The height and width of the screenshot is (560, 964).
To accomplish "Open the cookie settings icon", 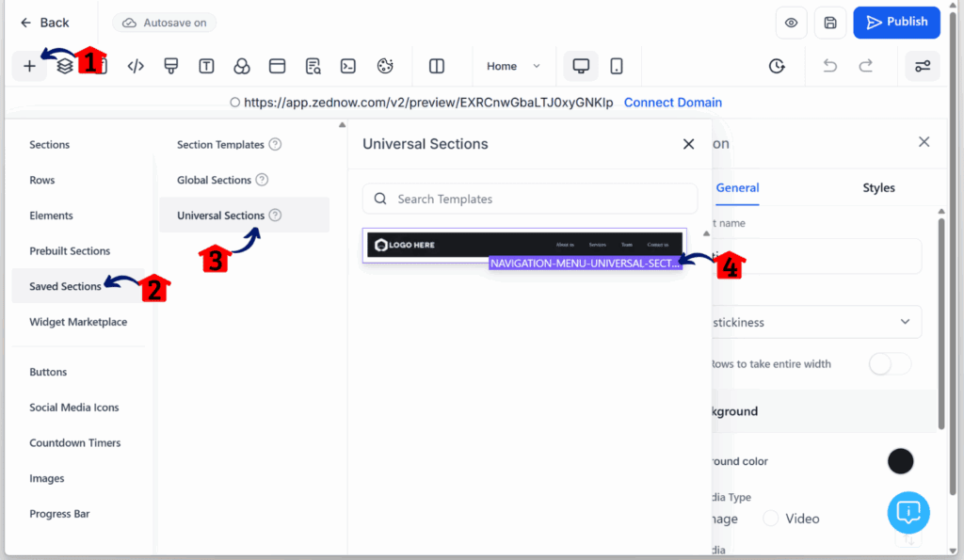I will pyautogui.click(x=385, y=67).
